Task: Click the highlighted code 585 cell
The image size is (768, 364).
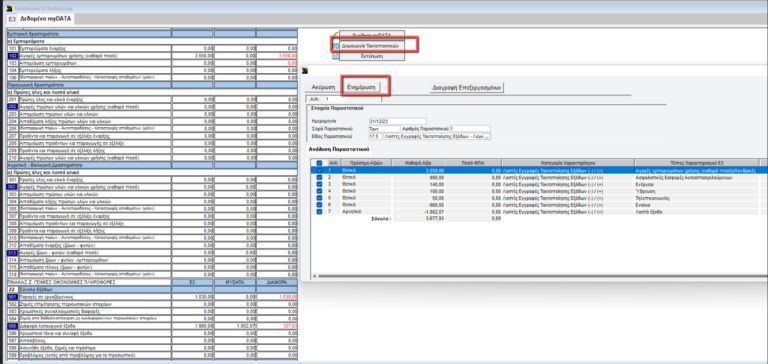Action: pos(12,326)
